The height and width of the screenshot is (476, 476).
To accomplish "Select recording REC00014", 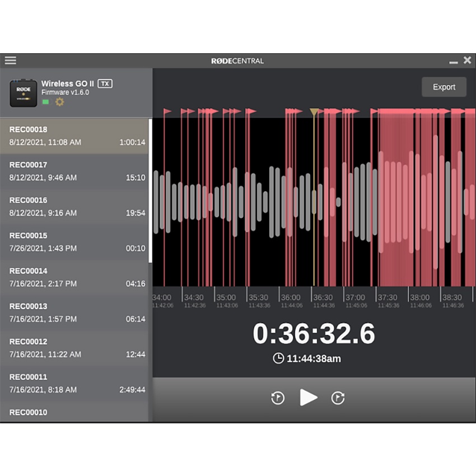I will [x=76, y=277].
